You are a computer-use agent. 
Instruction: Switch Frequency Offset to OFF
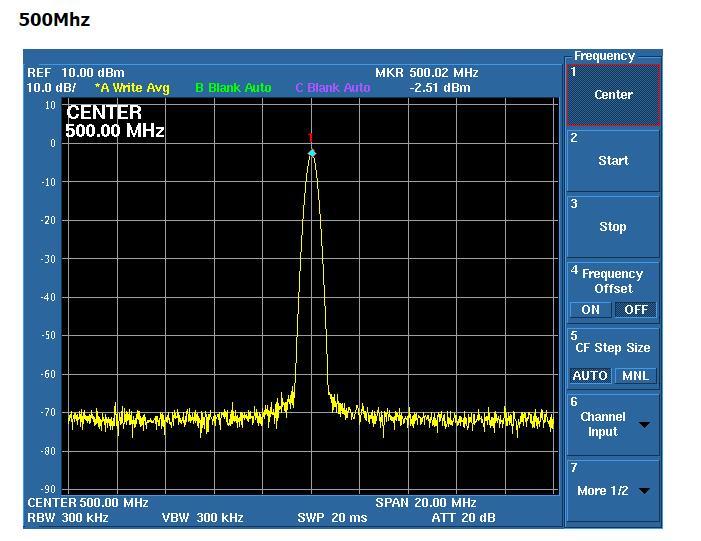pos(636,309)
